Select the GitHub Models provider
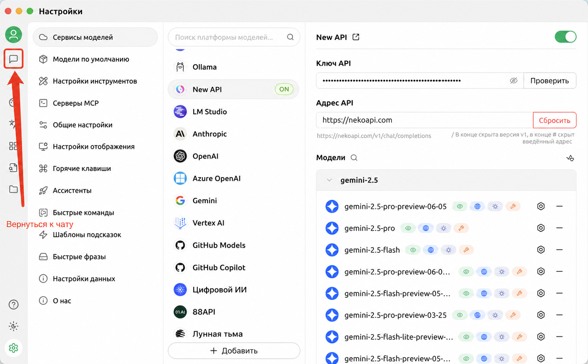Screen dimensions: 588x364 [234, 245]
